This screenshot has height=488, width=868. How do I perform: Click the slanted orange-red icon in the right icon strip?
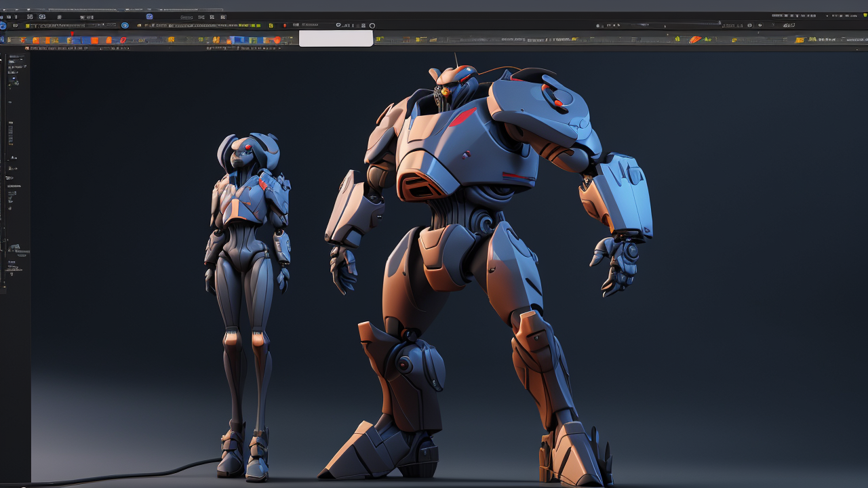(x=695, y=40)
